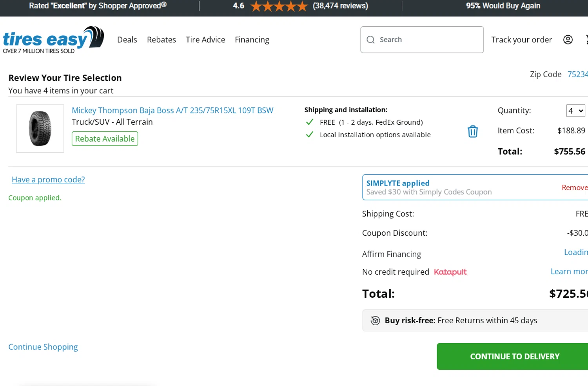Remove the SIMPLYTE coupon
The image size is (588, 386).
click(574, 188)
